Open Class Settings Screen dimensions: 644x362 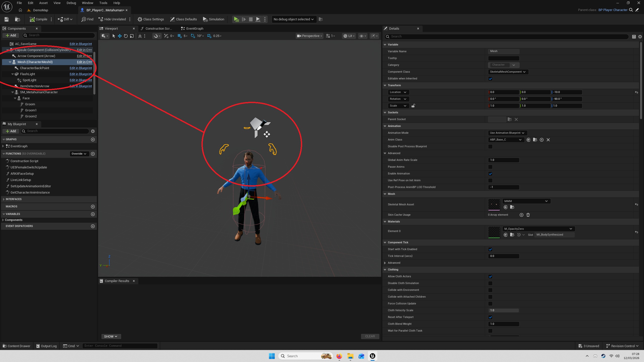pos(151,19)
